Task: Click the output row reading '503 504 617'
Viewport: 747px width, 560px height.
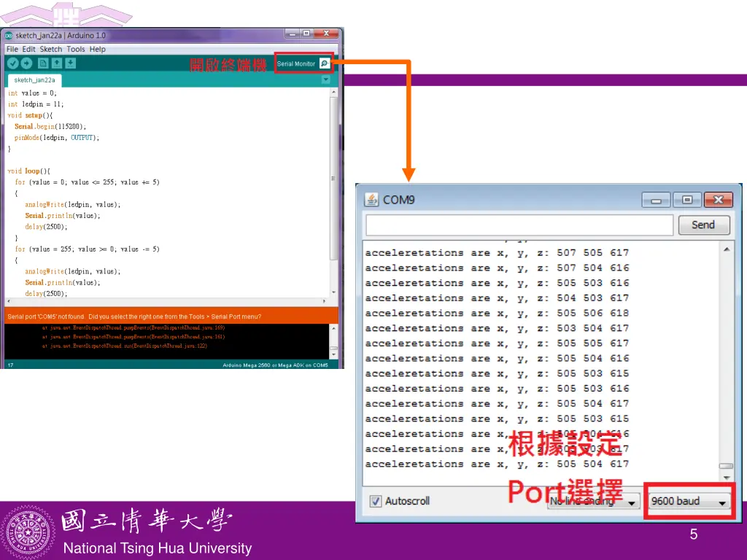Action: point(497,329)
